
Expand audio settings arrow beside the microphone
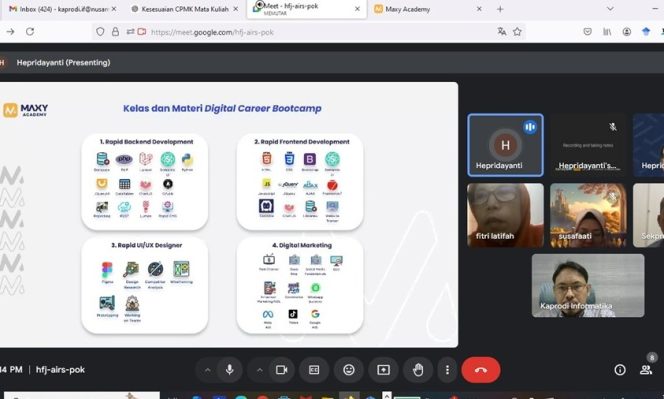[x=208, y=370]
